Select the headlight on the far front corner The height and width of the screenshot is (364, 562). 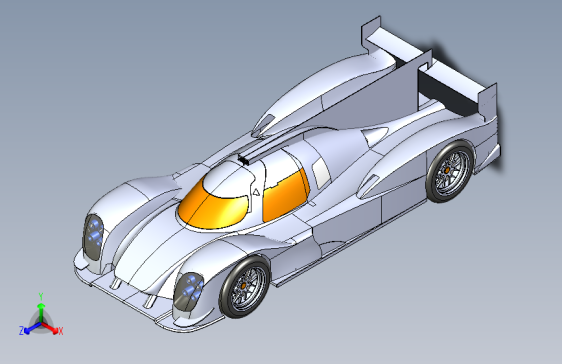(x=93, y=237)
